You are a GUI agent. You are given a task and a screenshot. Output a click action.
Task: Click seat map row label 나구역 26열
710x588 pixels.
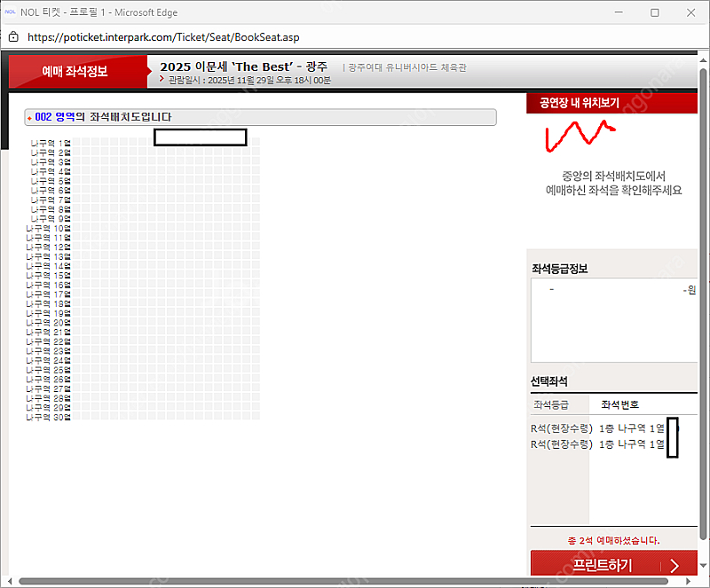coord(49,380)
